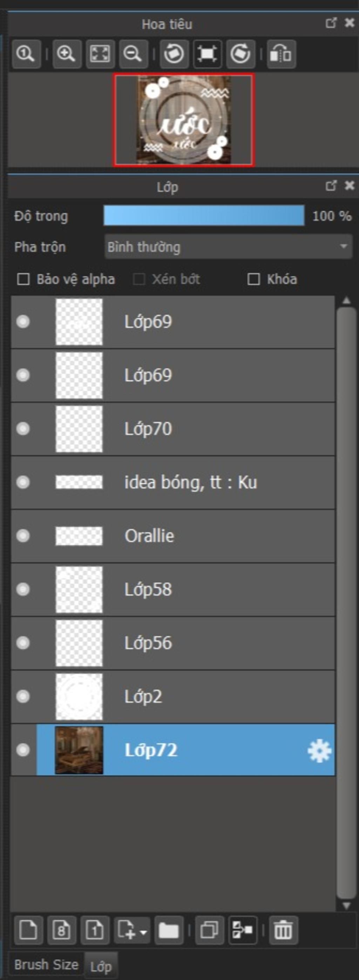Screen dimensions: 359x980
Task: Open settings gear for Lớp72 layer
Action: [x=319, y=751]
